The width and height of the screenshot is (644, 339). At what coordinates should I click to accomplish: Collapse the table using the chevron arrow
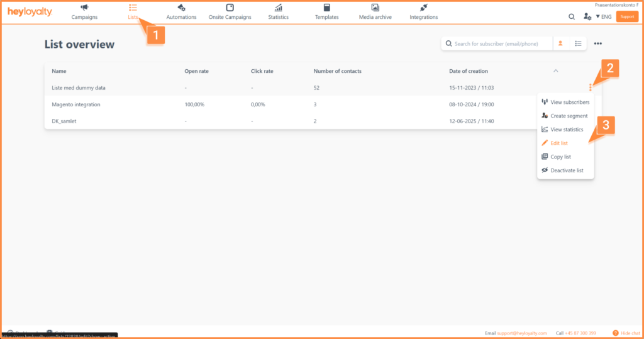click(555, 71)
